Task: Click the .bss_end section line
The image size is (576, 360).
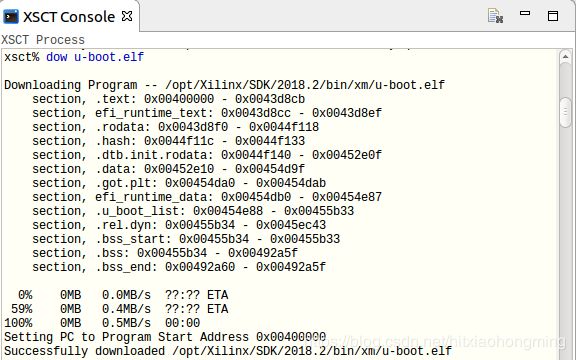Action: coord(179,267)
